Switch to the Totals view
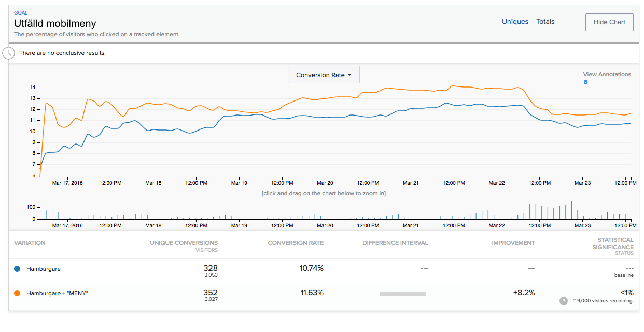The image size is (644, 332). (x=545, y=22)
